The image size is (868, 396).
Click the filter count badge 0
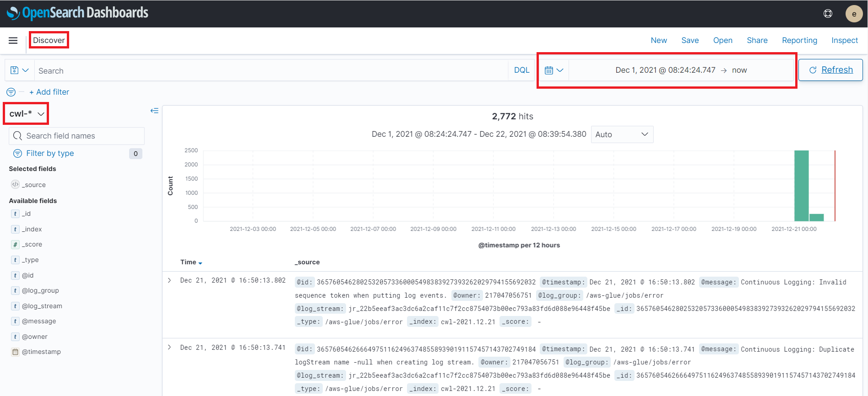[136, 154]
